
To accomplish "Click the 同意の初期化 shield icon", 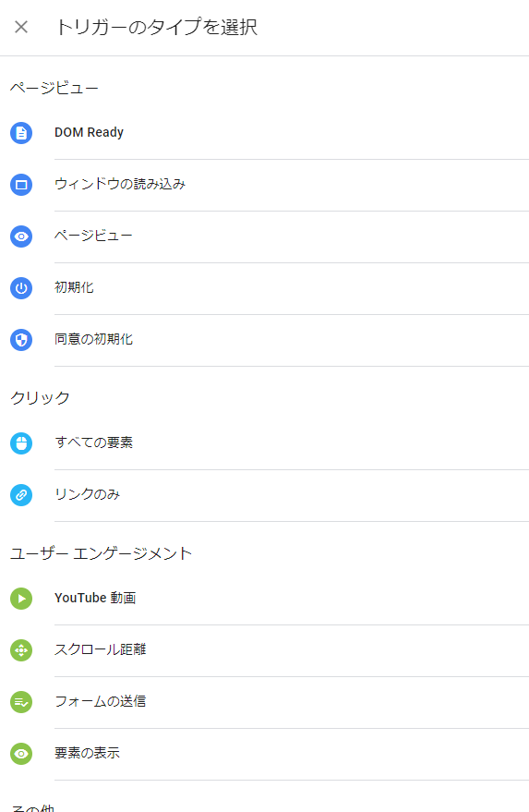I will pyautogui.click(x=21, y=340).
